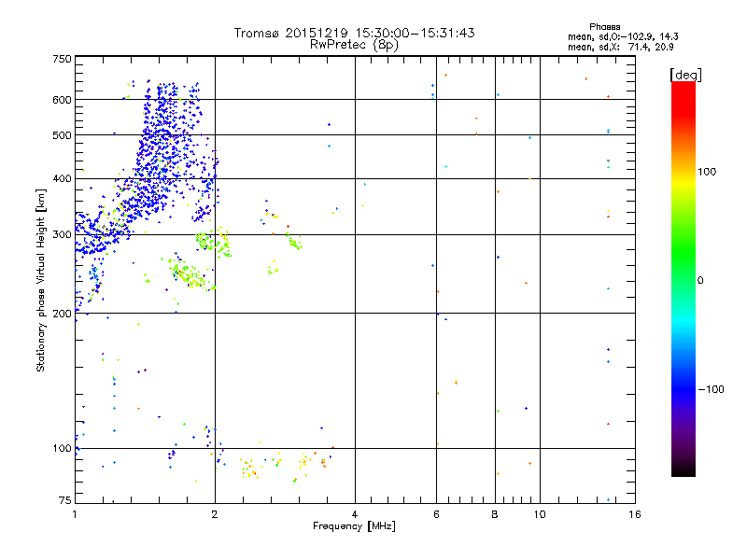Click the plot title 'Tromsø 20151219 15:30:00-15:31:43'

[354, 34]
